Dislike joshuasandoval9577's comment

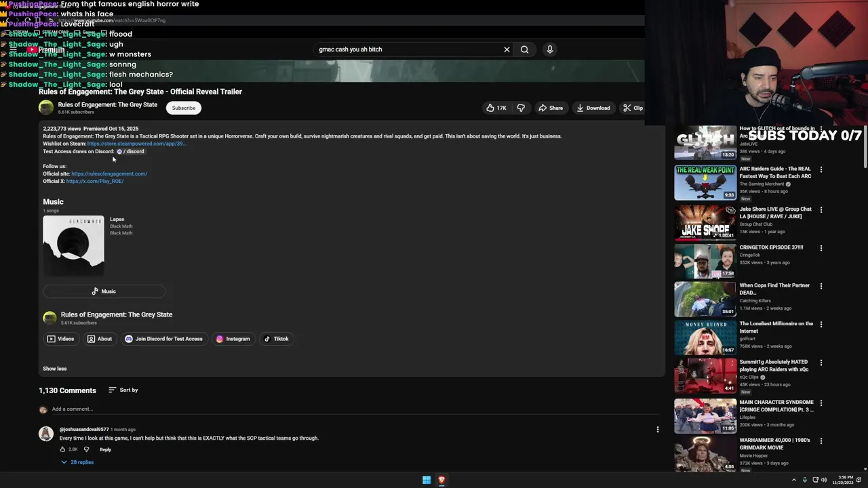tap(86, 449)
